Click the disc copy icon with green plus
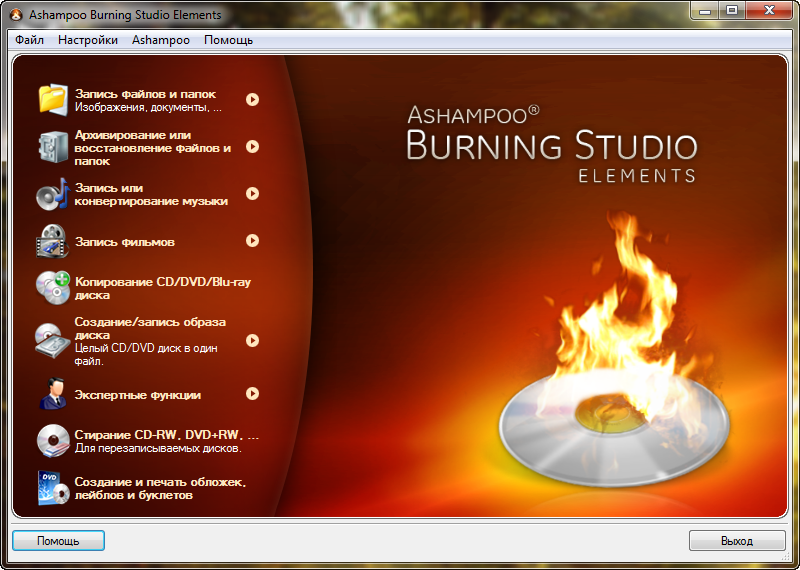 pyautogui.click(x=53, y=288)
